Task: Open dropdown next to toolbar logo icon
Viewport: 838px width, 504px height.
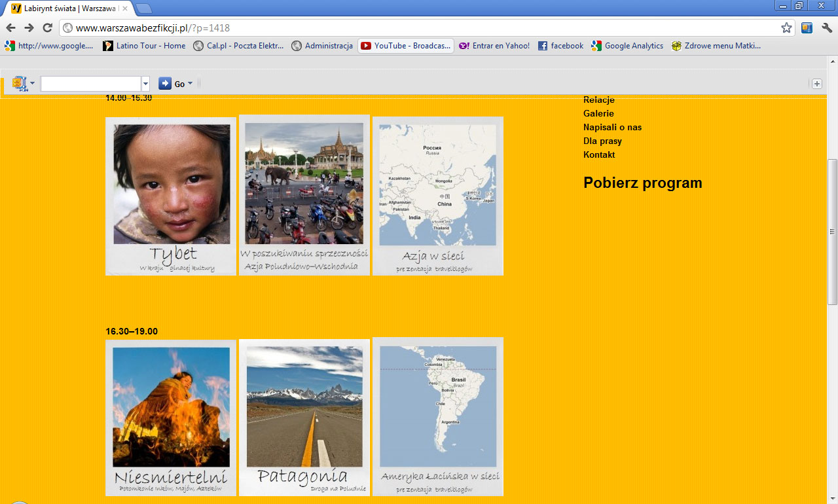Action: tap(33, 84)
